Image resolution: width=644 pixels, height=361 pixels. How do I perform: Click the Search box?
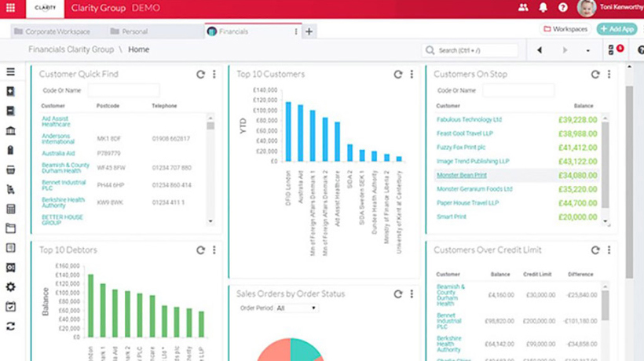tap(470, 50)
